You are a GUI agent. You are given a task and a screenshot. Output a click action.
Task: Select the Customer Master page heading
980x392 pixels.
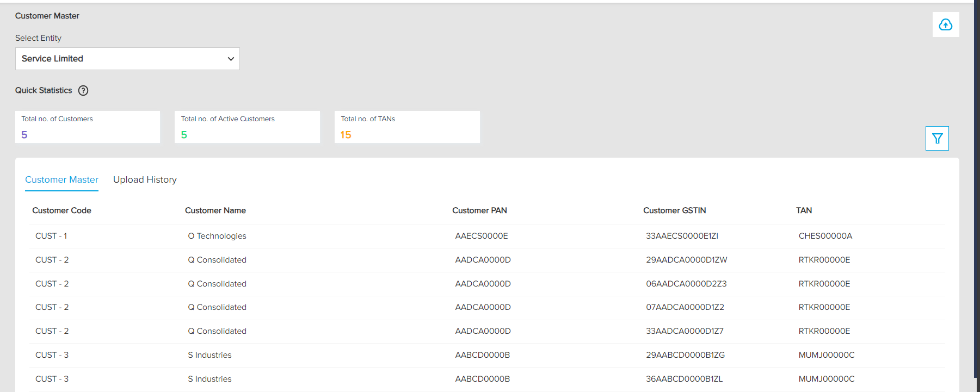[47, 16]
